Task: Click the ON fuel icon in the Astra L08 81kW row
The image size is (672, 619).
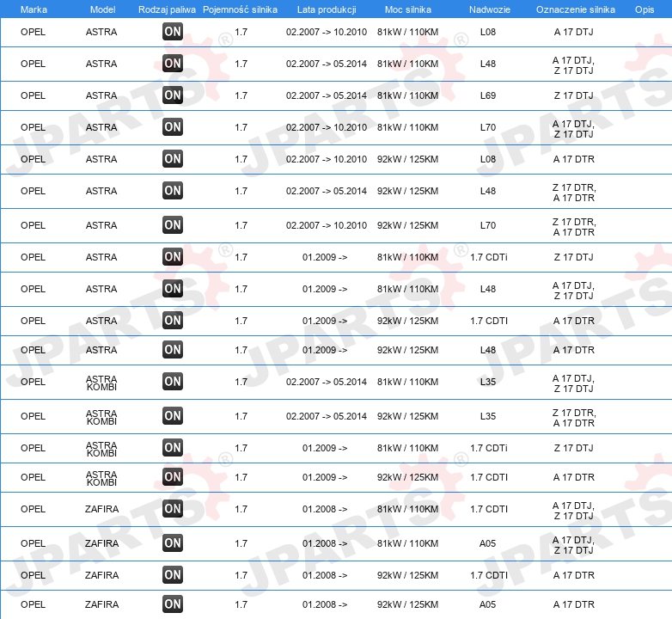Action: (173, 32)
